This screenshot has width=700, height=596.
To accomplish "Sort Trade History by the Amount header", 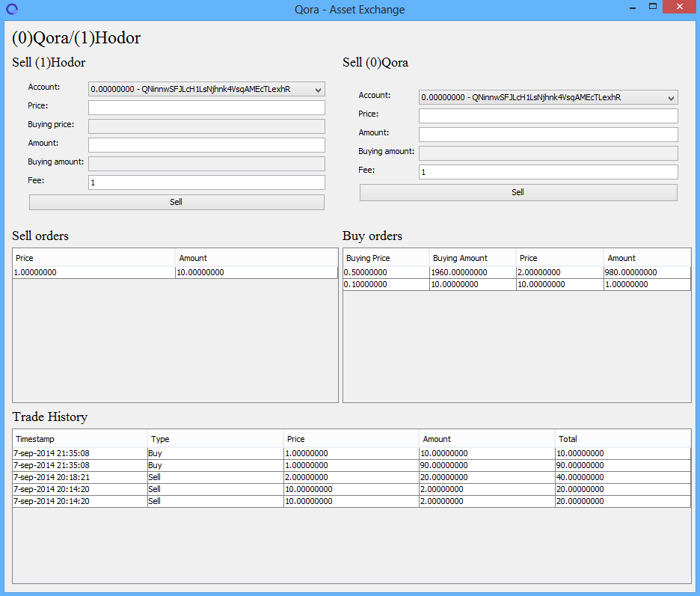I will pyautogui.click(x=487, y=439).
